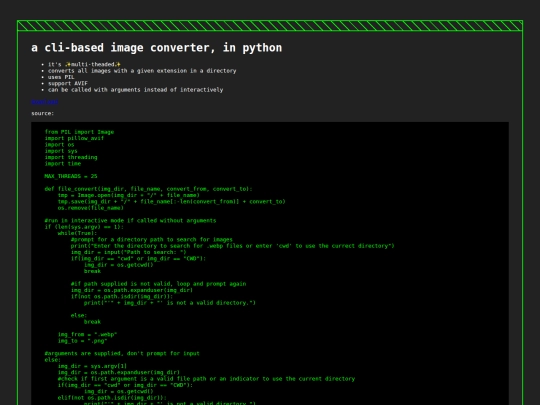
Task: Click the bullet 'can be called with arguments'
Action: tap(135, 90)
